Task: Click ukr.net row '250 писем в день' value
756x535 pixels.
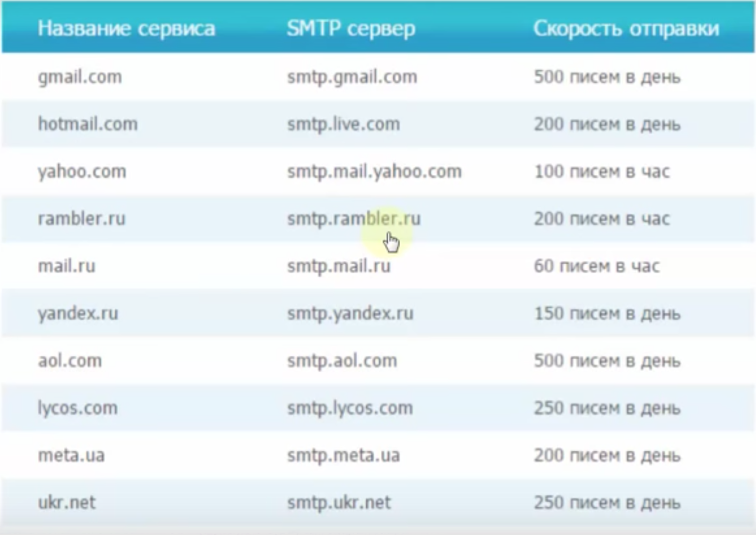Action: click(607, 502)
